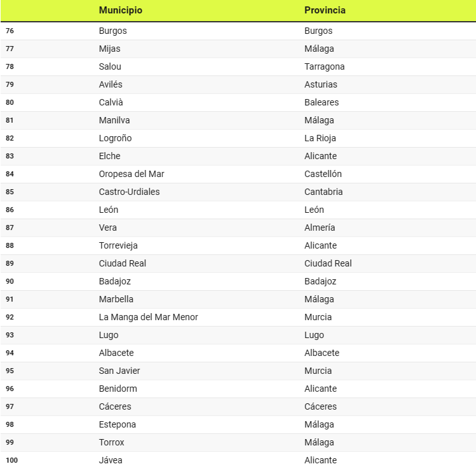The width and height of the screenshot is (476, 471).
Task: Select the La Rioja province cell
Action: (320, 138)
